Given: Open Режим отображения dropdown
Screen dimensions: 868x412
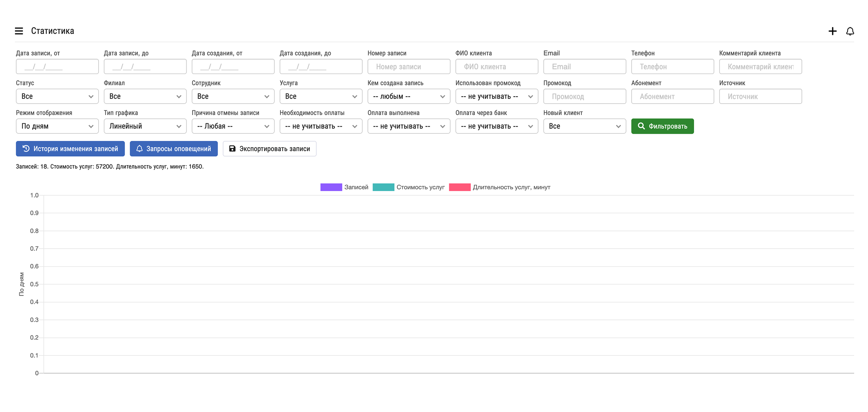Looking at the screenshot, I should (57, 126).
